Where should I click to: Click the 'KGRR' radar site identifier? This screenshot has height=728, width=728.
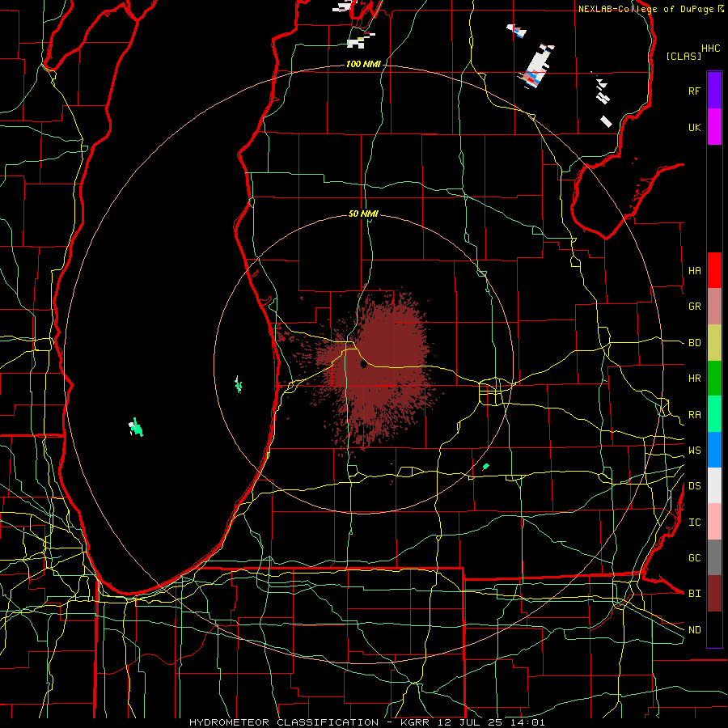415,722
